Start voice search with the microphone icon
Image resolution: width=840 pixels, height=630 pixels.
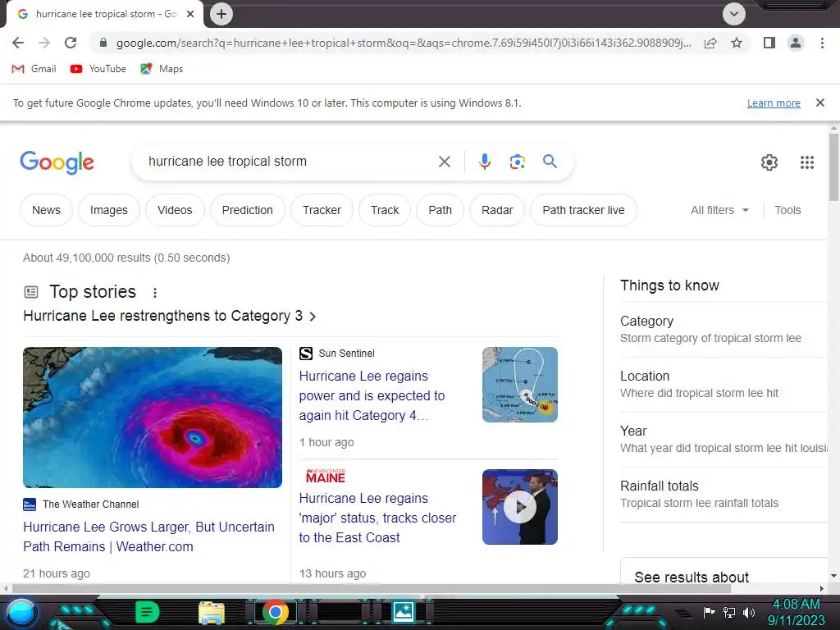485,162
